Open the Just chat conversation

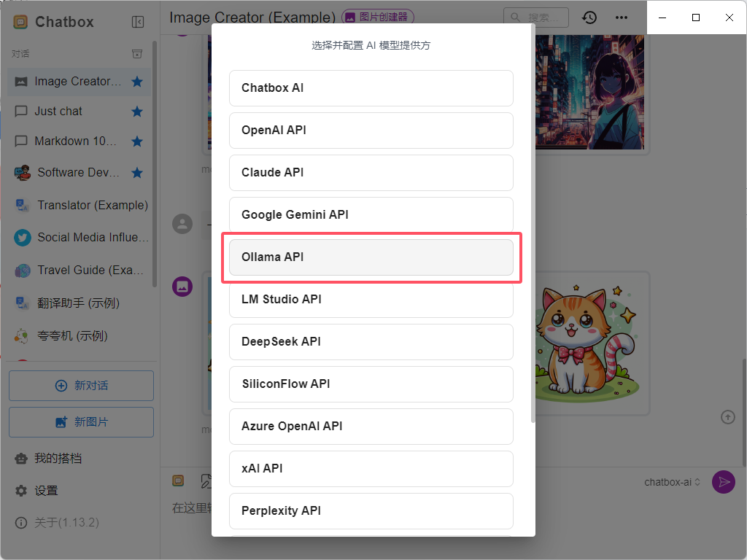(79, 112)
